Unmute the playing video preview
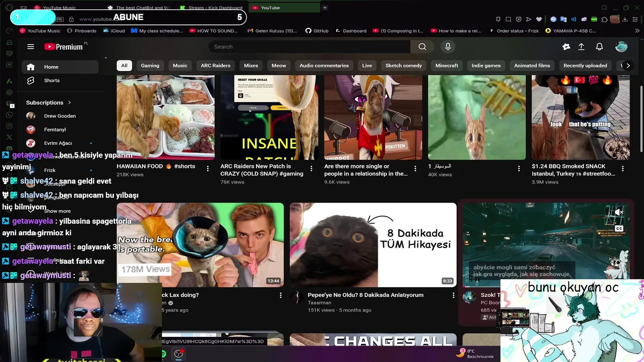This screenshot has height=362, width=644. (x=619, y=212)
